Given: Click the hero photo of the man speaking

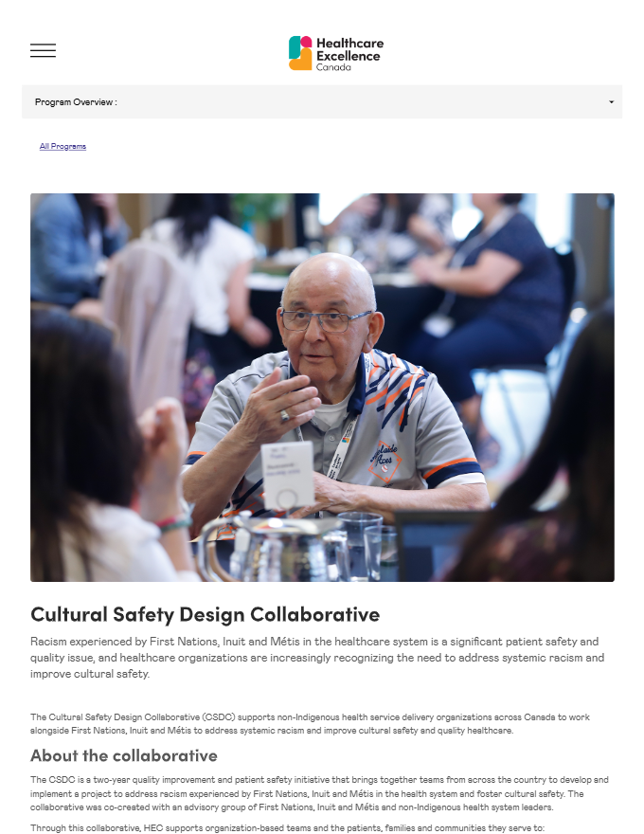Looking at the screenshot, I should (x=322, y=388).
